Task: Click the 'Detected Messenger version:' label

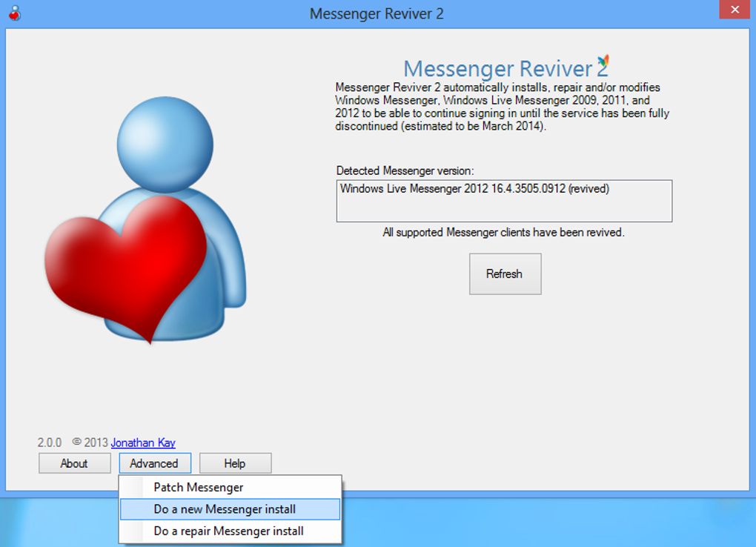Action: (405, 170)
